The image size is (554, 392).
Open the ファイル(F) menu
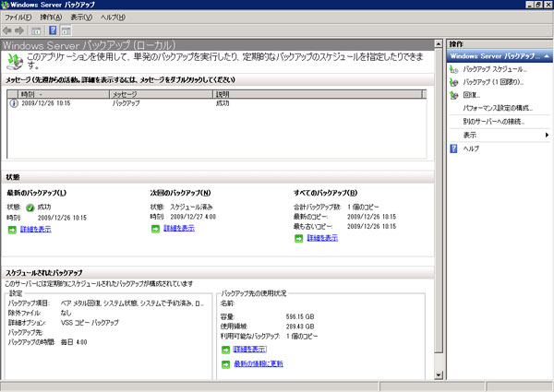click(18, 18)
